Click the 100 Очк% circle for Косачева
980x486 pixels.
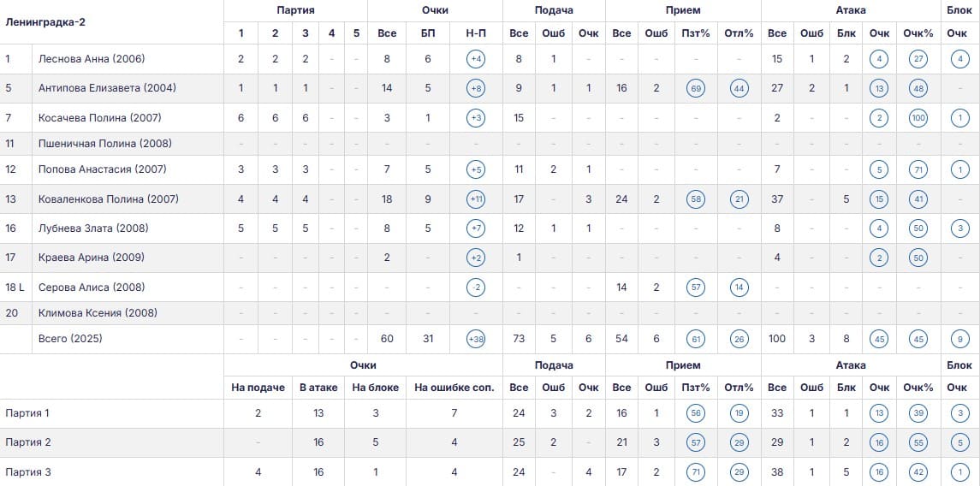(x=918, y=118)
